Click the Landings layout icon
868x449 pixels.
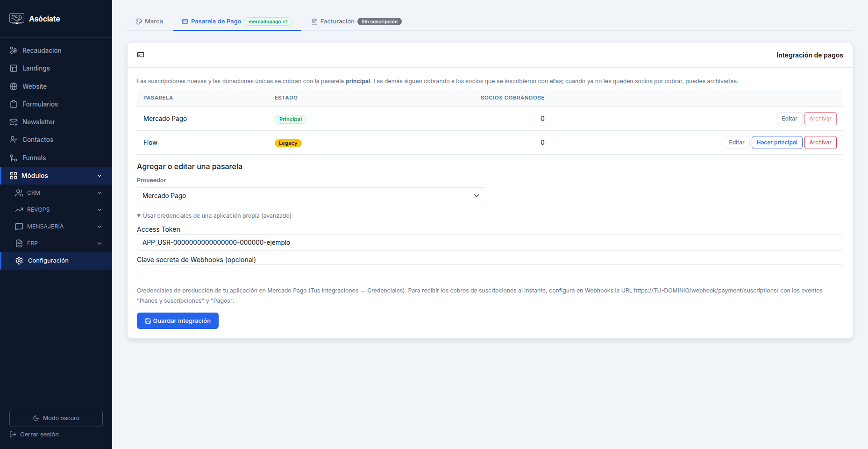coord(14,68)
